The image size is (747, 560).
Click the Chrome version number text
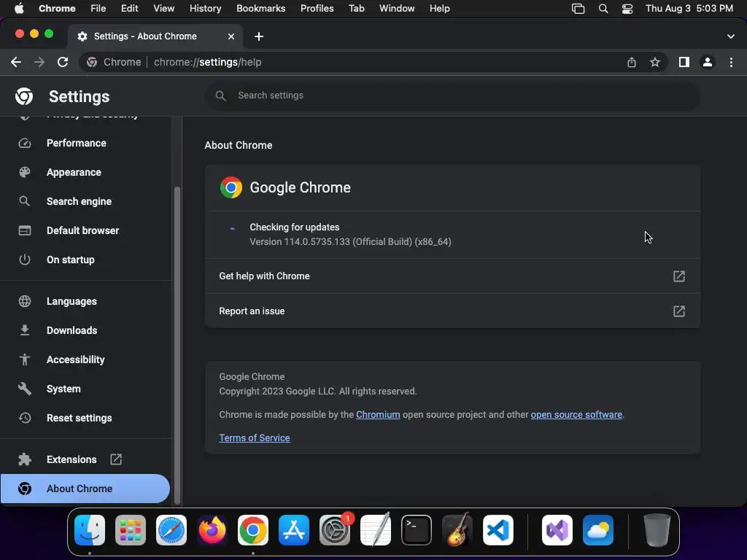click(350, 242)
